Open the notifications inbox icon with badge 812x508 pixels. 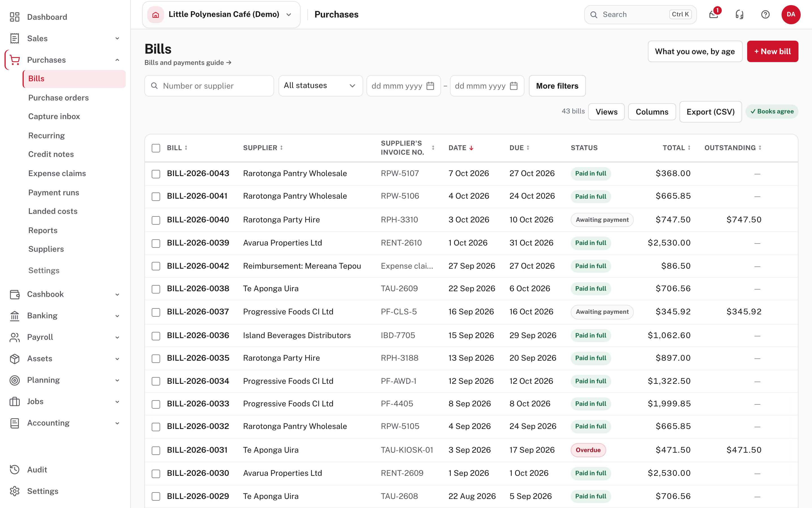(714, 14)
